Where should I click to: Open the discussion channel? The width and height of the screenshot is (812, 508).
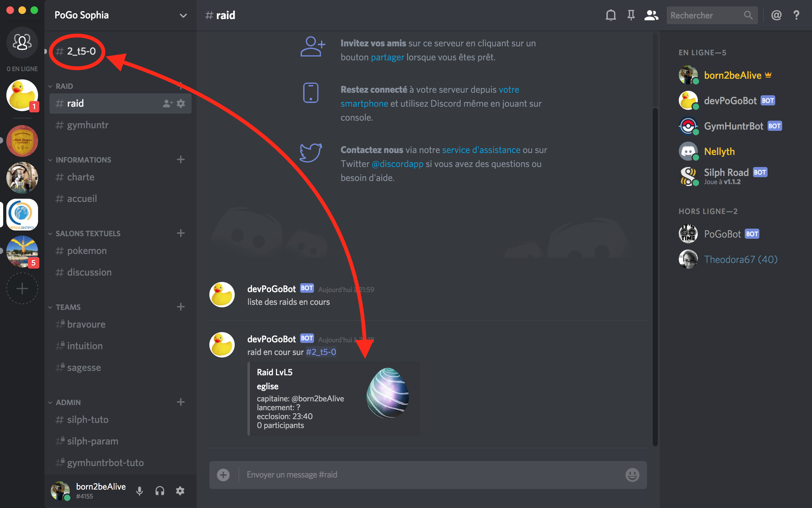coord(121,272)
